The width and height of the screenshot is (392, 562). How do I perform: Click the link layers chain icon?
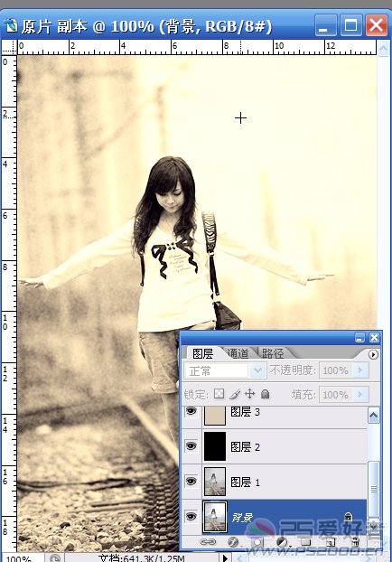click(208, 541)
